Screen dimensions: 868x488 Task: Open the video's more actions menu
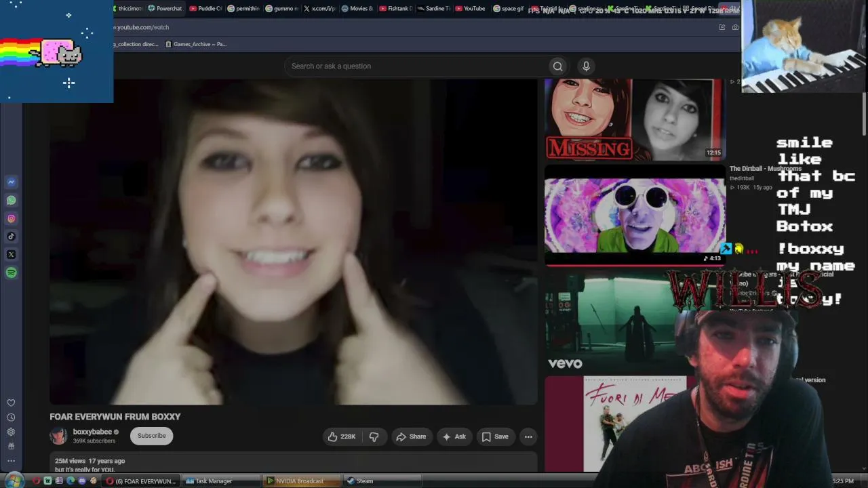pos(528,436)
